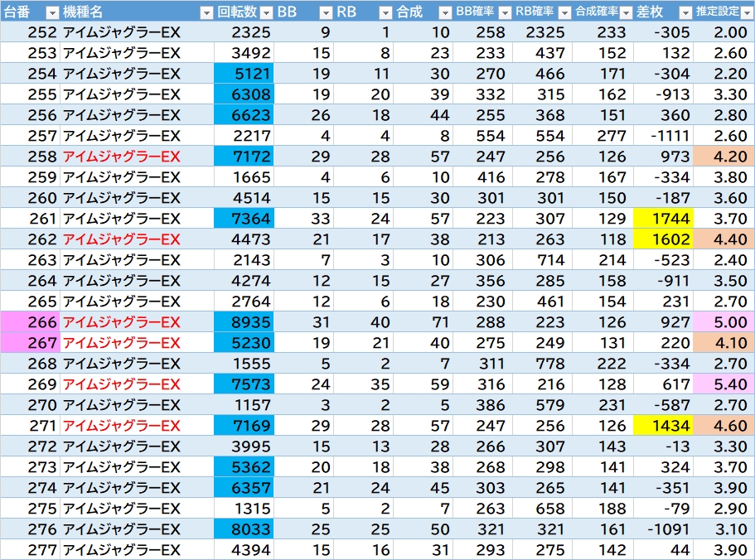
Task: Select the RB確率 714 cell in row 263
Action: (x=543, y=260)
